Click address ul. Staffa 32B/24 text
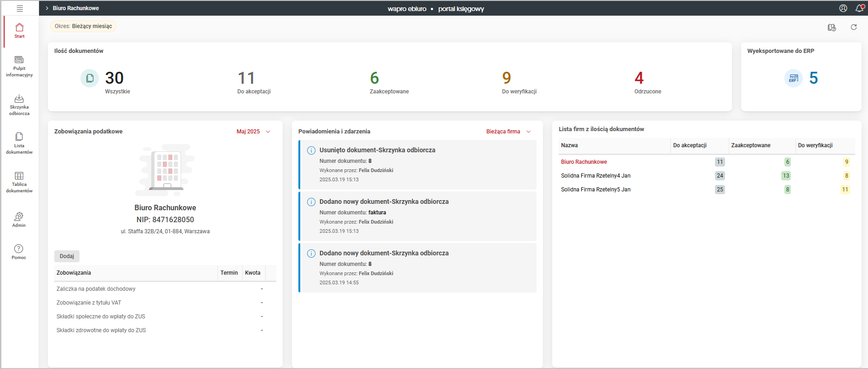 tap(165, 231)
